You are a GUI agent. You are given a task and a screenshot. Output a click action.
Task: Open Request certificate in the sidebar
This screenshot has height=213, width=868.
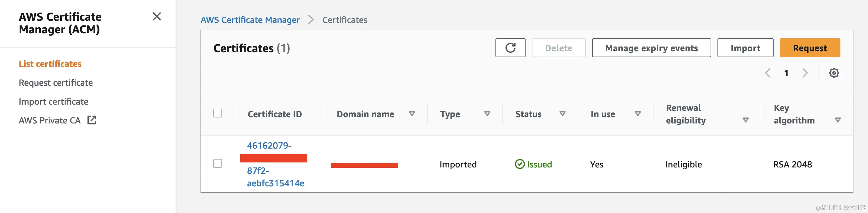pyautogui.click(x=56, y=83)
